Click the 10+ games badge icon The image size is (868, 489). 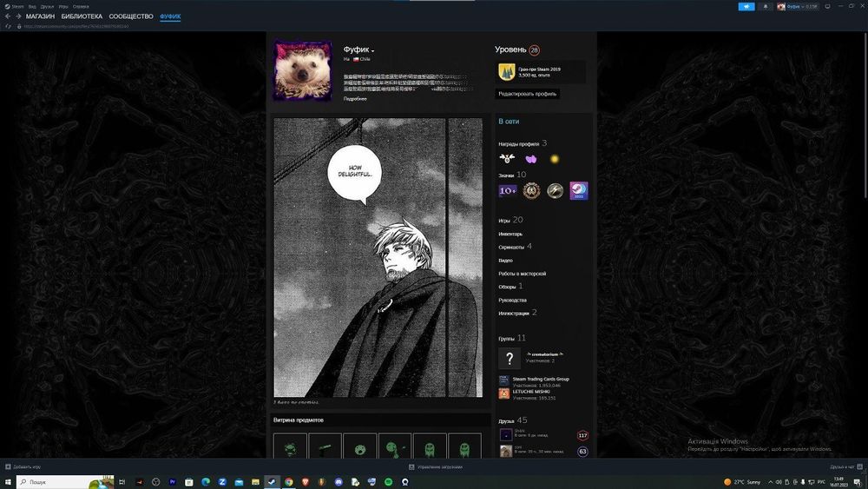[508, 191]
